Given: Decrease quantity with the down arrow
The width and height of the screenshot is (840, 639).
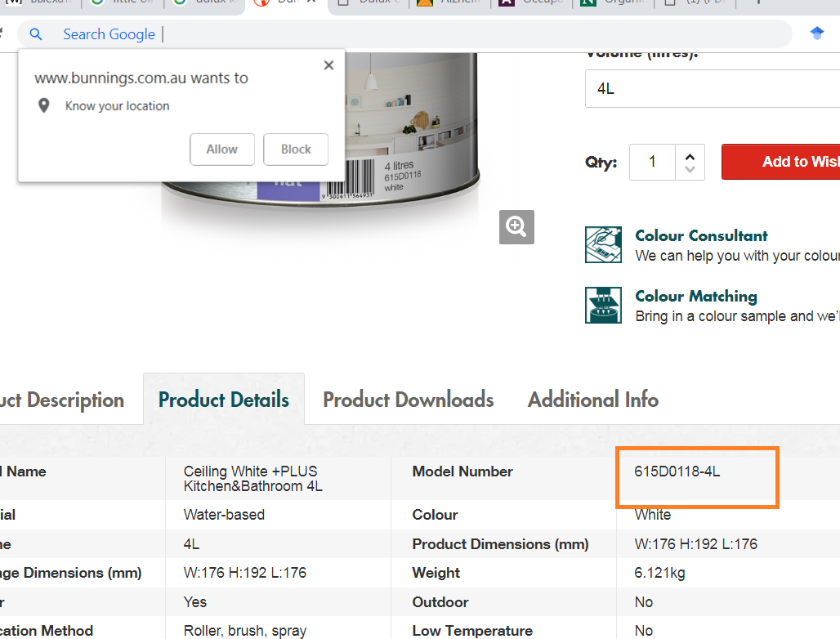Looking at the screenshot, I should coord(690,169).
